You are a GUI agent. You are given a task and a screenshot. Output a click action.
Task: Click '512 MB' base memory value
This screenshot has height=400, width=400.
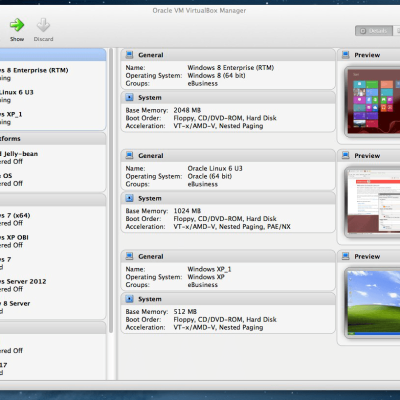(x=185, y=311)
